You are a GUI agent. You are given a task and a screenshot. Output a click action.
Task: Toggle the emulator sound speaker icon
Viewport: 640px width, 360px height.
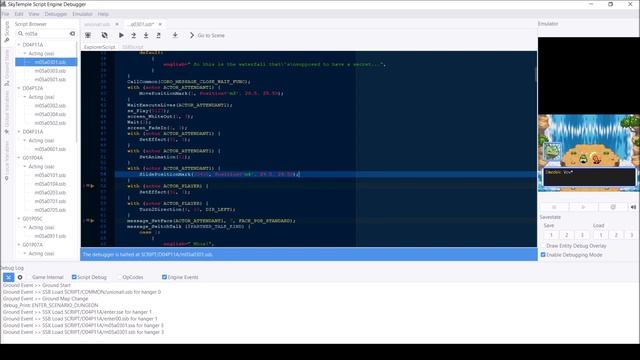coord(633,207)
